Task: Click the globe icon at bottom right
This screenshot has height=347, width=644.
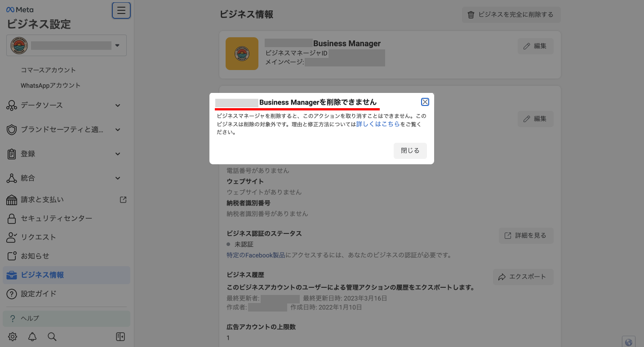Action: (x=629, y=342)
